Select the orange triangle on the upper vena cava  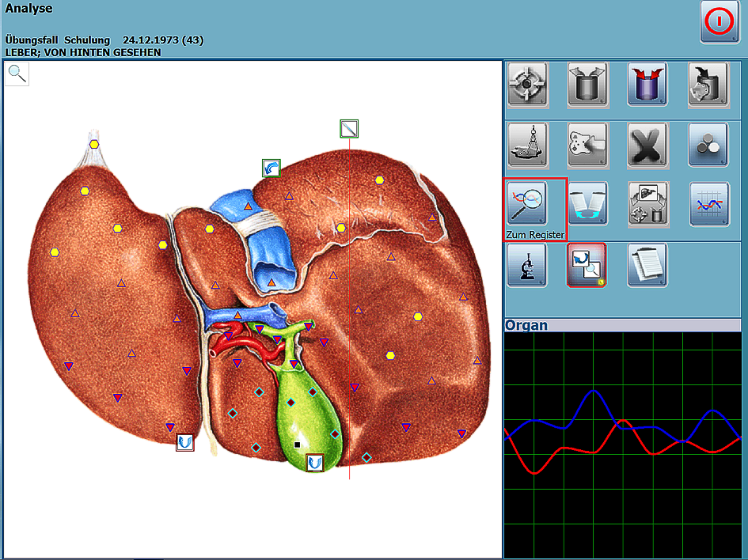(248, 206)
